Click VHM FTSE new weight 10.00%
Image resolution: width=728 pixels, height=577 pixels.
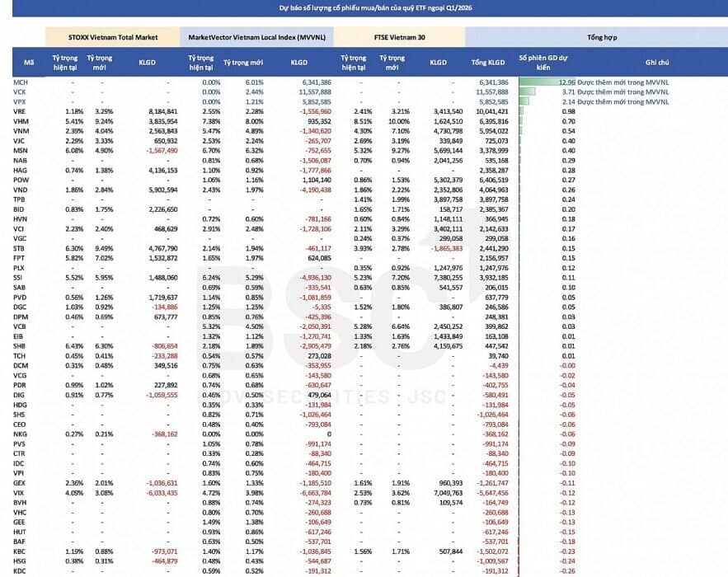click(399, 121)
